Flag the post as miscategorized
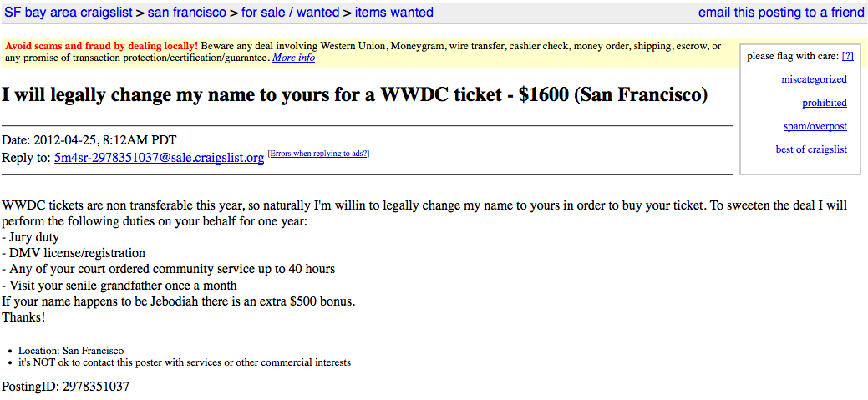Viewport: 868px width, 400px height. click(x=814, y=79)
